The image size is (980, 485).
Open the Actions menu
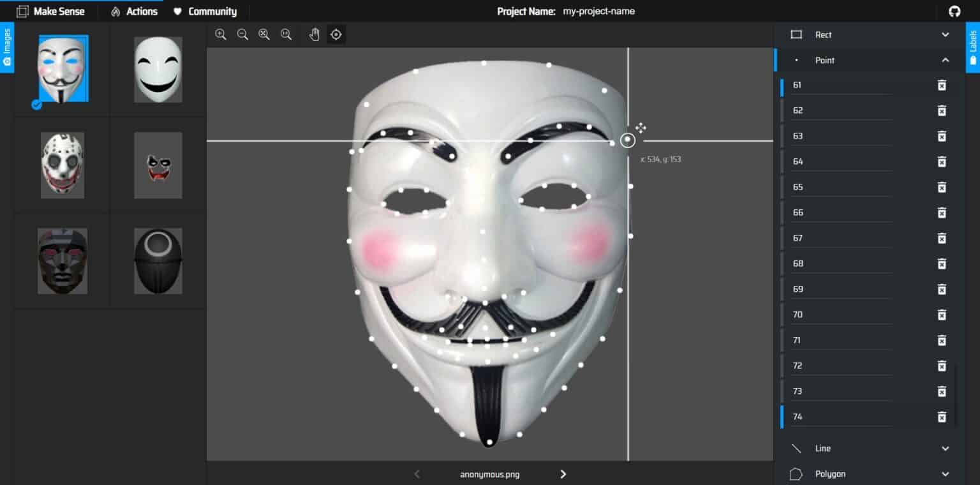pos(133,11)
